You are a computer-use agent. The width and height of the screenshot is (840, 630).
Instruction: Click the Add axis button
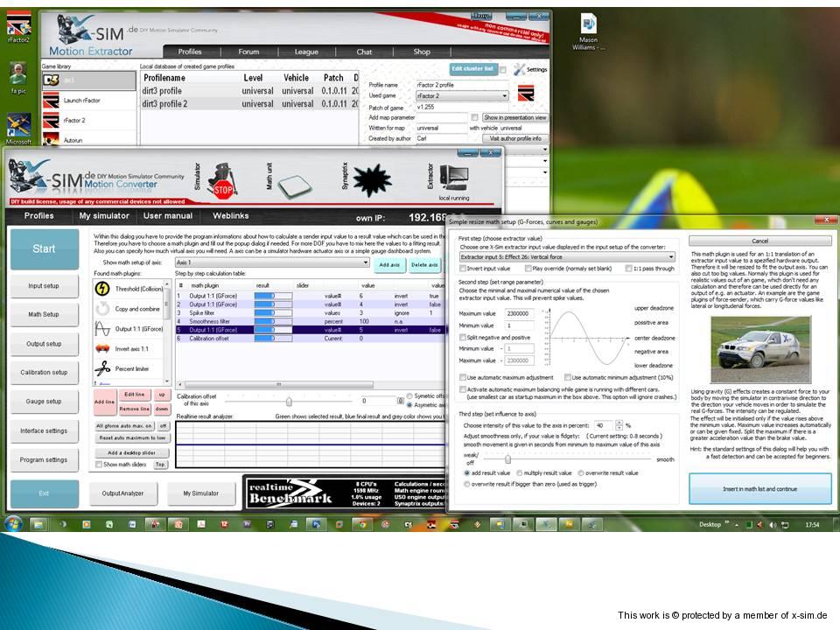388,263
